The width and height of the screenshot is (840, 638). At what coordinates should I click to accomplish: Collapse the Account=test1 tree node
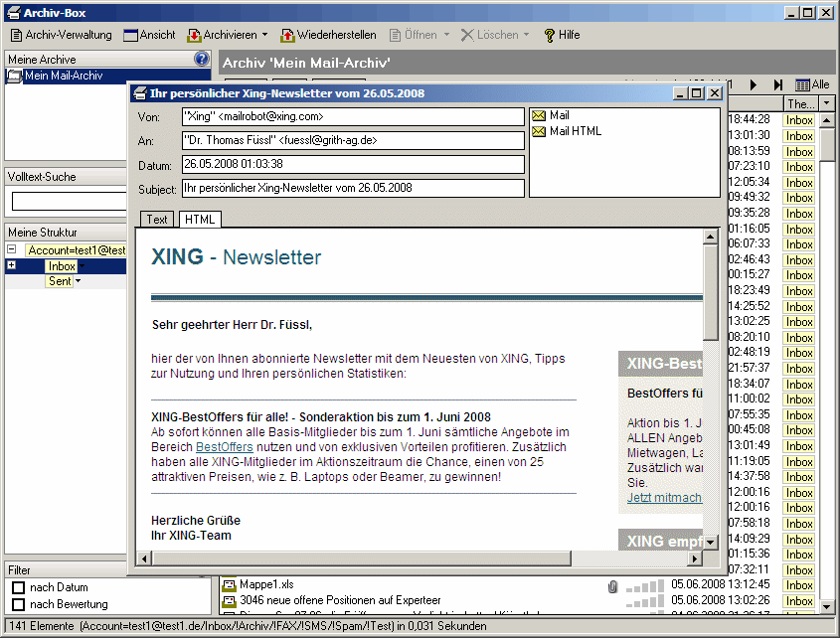point(11,250)
